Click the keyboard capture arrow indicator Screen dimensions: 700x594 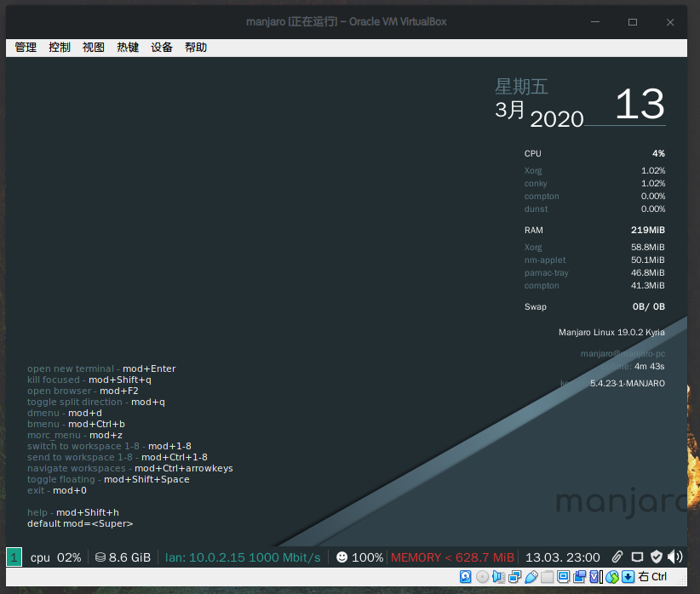point(628,577)
